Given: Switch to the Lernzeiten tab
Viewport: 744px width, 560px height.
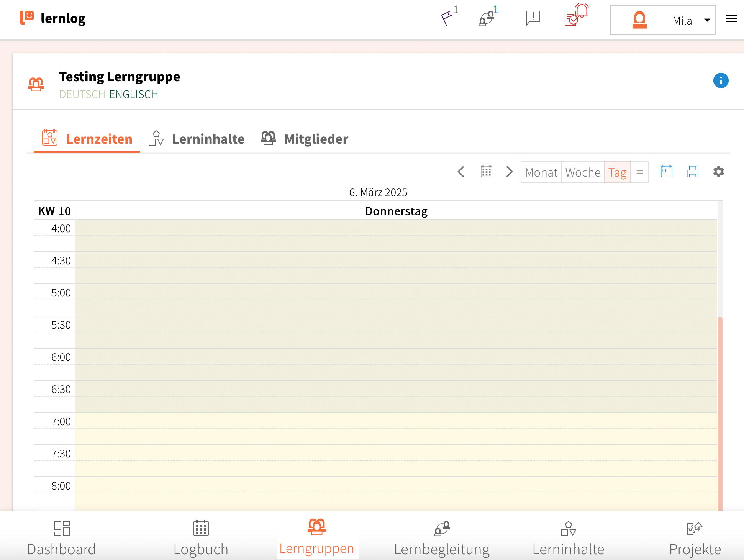Looking at the screenshot, I should coord(87,139).
